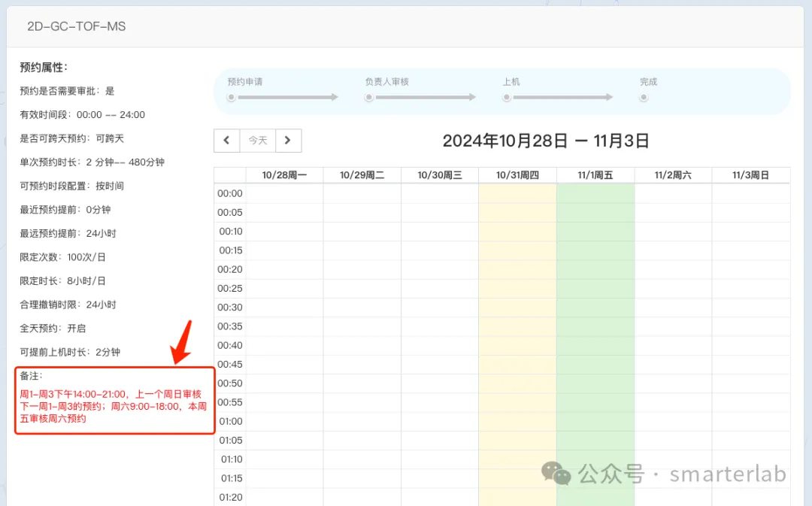The image size is (812, 506).
Task: Click the 00:00 time row label
Action: [230, 193]
